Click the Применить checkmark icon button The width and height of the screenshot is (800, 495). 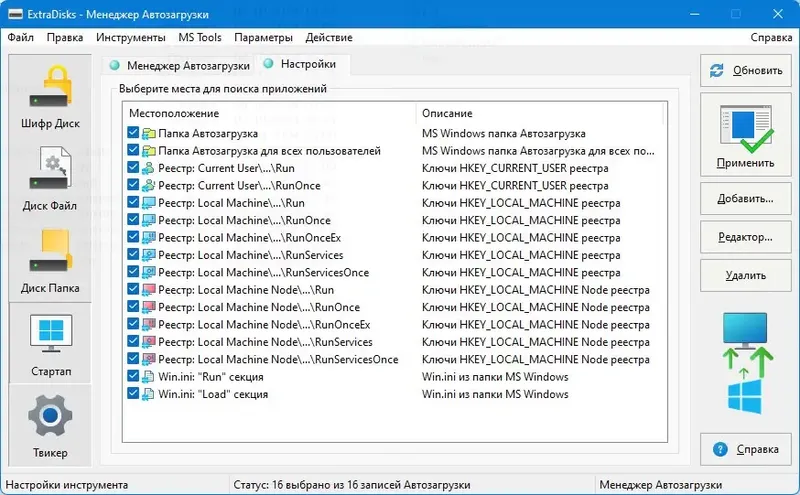point(745,135)
